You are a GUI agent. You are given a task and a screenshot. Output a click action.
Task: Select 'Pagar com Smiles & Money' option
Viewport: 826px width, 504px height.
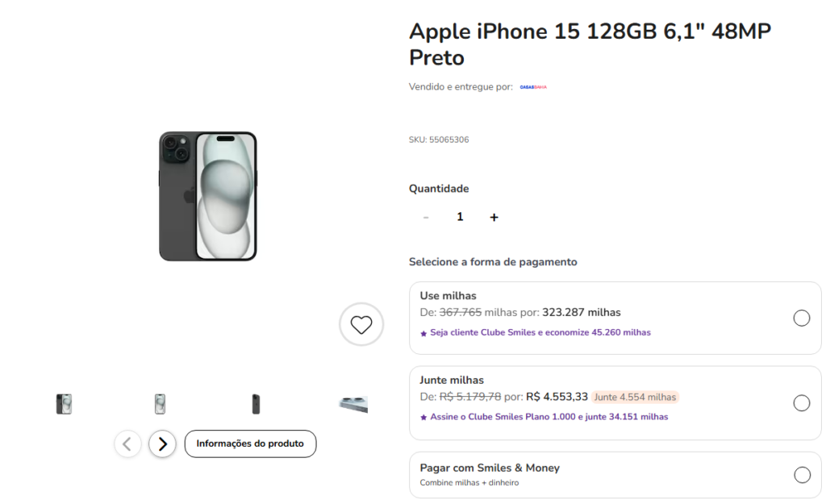point(801,475)
